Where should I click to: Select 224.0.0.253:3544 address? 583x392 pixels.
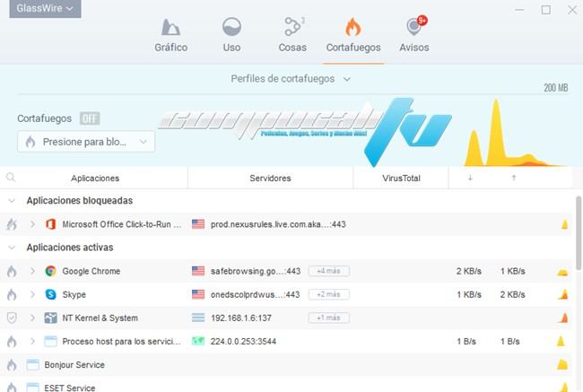point(243,342)
